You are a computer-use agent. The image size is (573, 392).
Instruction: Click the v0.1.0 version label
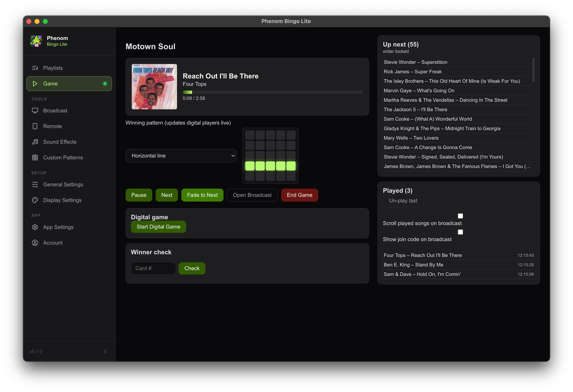(x=36, y=351)
